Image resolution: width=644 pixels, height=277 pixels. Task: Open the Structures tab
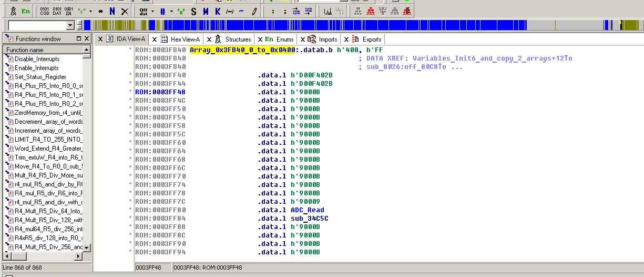(x=238, y=39)
